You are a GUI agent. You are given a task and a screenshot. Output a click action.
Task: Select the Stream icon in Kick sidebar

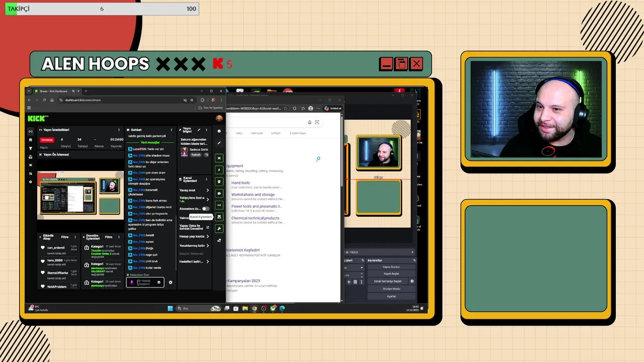pyautogui.click(x=31, y=131)
